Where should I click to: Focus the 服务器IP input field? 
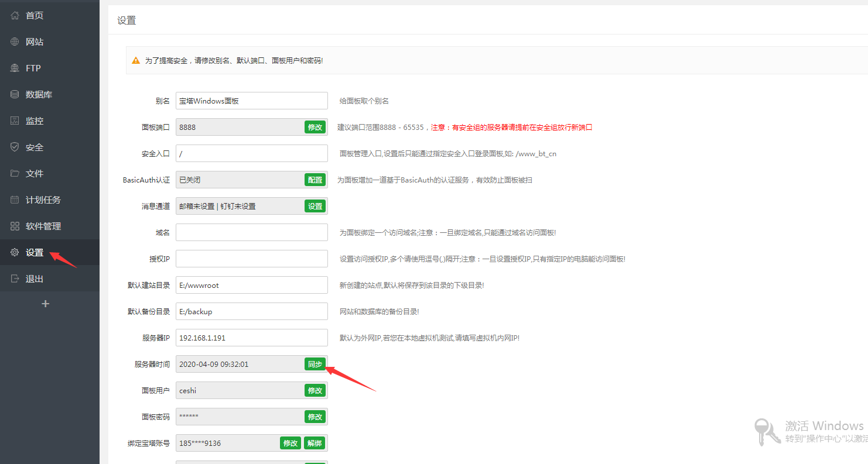tap(252, 338)
